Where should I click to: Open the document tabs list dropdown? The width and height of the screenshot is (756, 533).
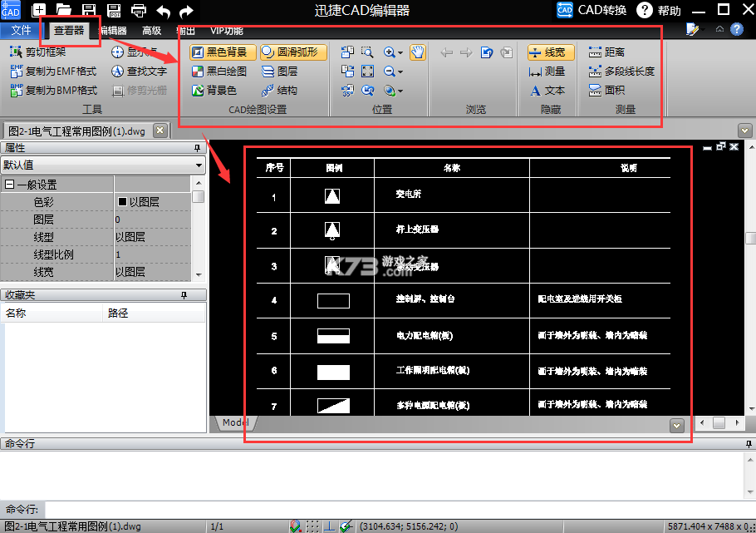click(744, 131)
